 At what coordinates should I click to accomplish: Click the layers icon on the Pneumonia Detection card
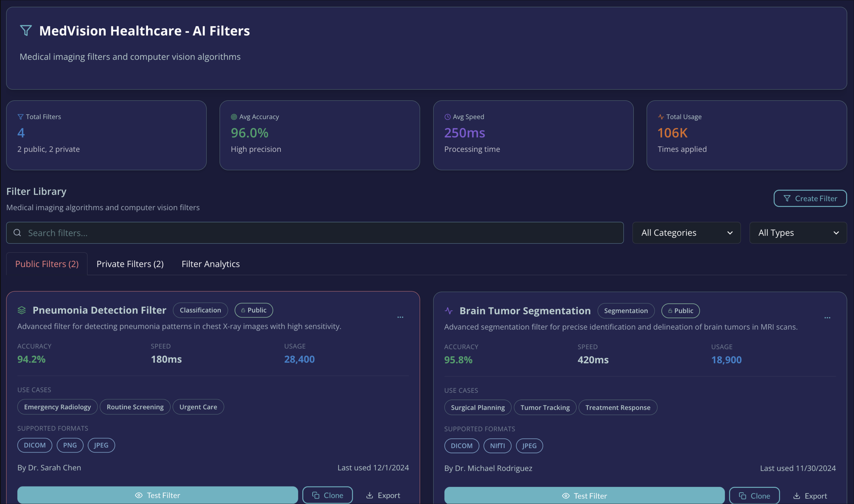tap(22, 310)
